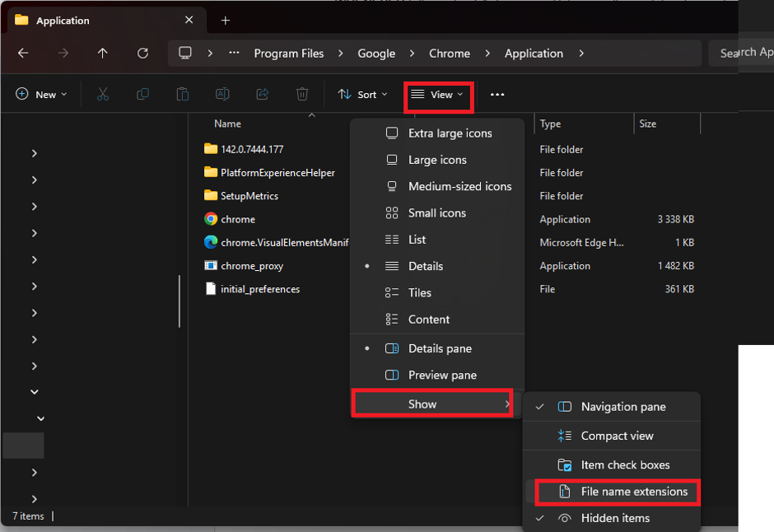Go forward with the right arrow

pos(63,53)
